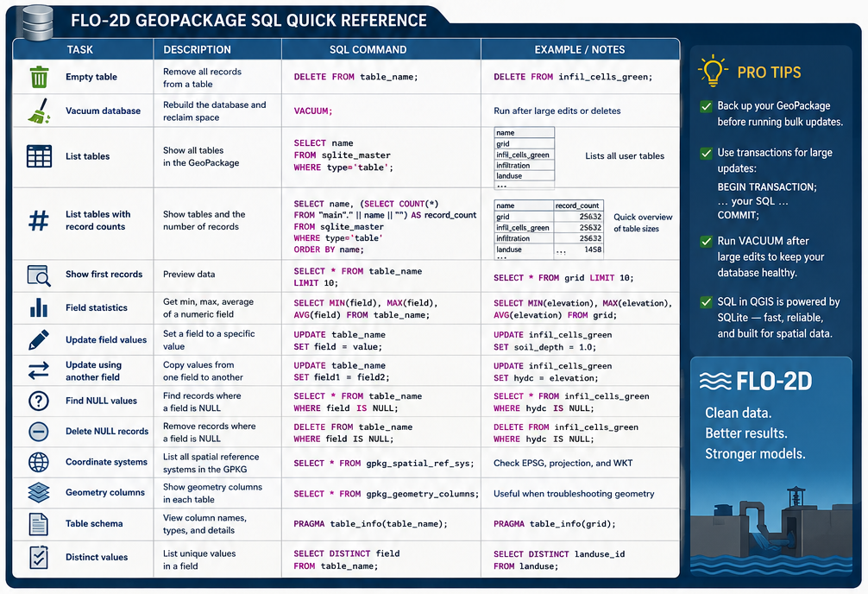
Task: Click the 'record_count' header in sample table
Action: pos(577,205)
